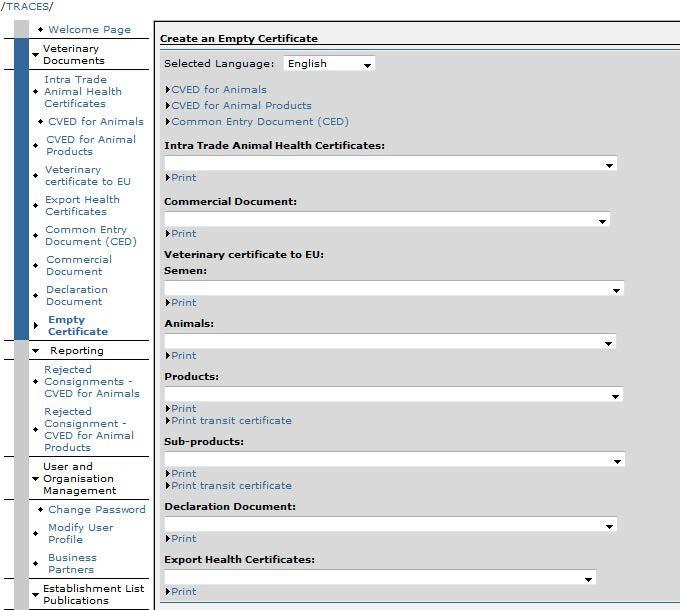
Task: Open the Welcome Page link
Action: pos(89,29)
